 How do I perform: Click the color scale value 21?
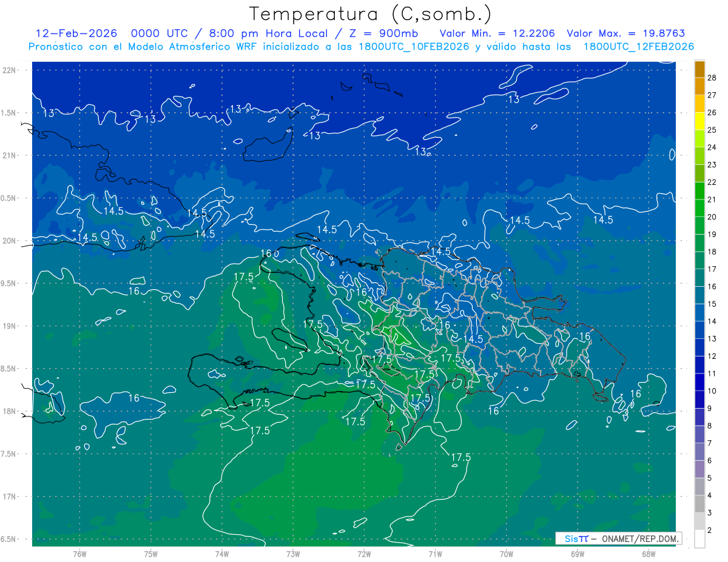712,199
